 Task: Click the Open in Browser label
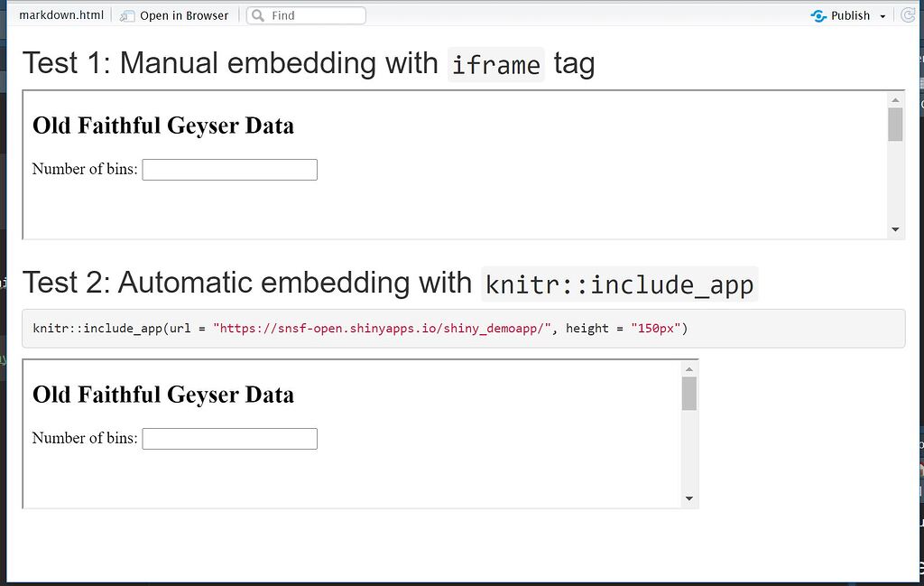point(184,15)
